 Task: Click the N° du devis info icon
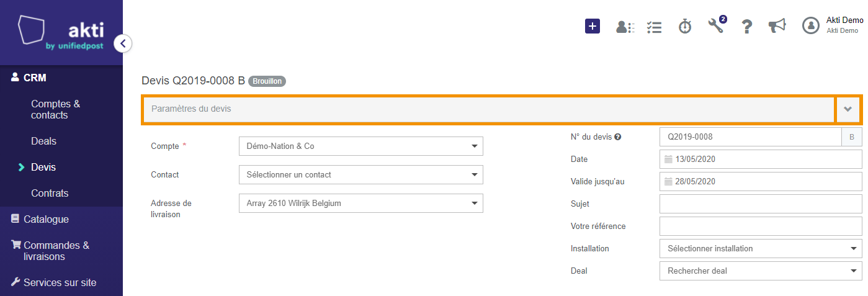pos(618,137)
